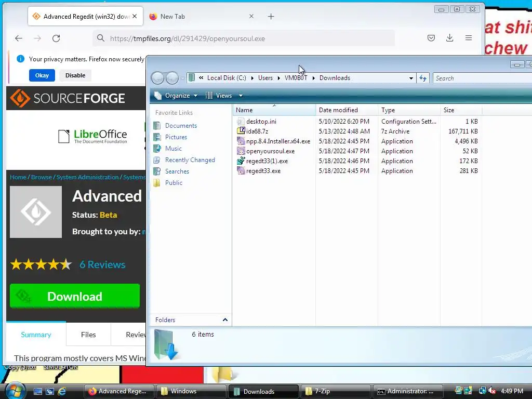Switch to the Files tab on SourceForge
Image resolution: width=532 pixels, height=399 pixels.
pos(88,335)
